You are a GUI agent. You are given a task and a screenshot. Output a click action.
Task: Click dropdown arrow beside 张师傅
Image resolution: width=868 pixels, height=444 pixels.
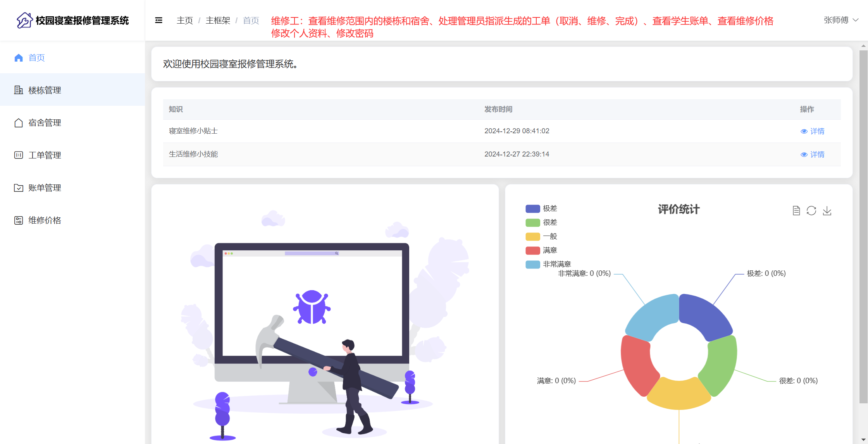point(856,20)
